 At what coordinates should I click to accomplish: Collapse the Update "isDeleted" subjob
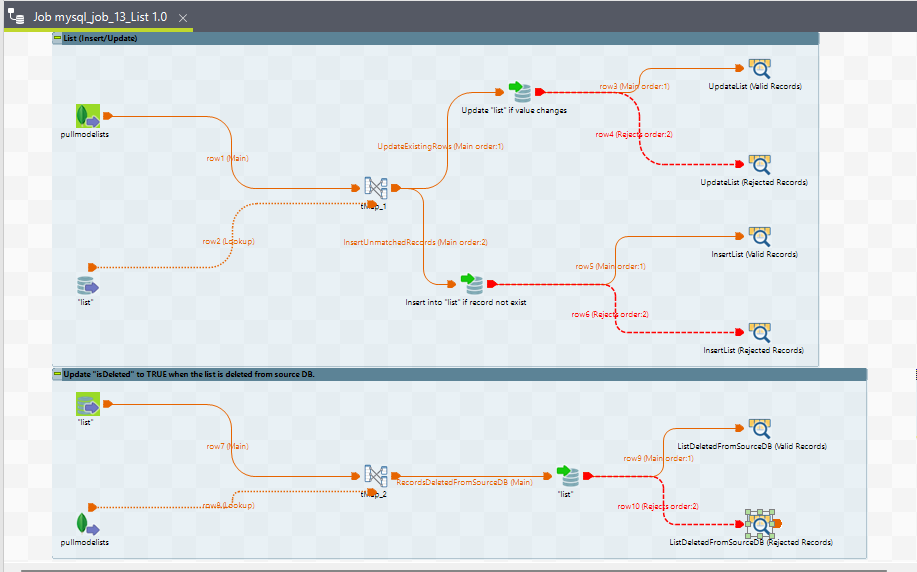pos(58,374)
